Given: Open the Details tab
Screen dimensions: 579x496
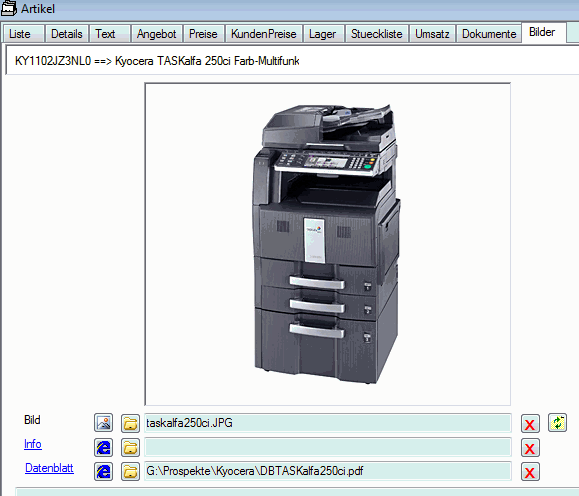Looking at the screenshot, I should pos(67,34).
